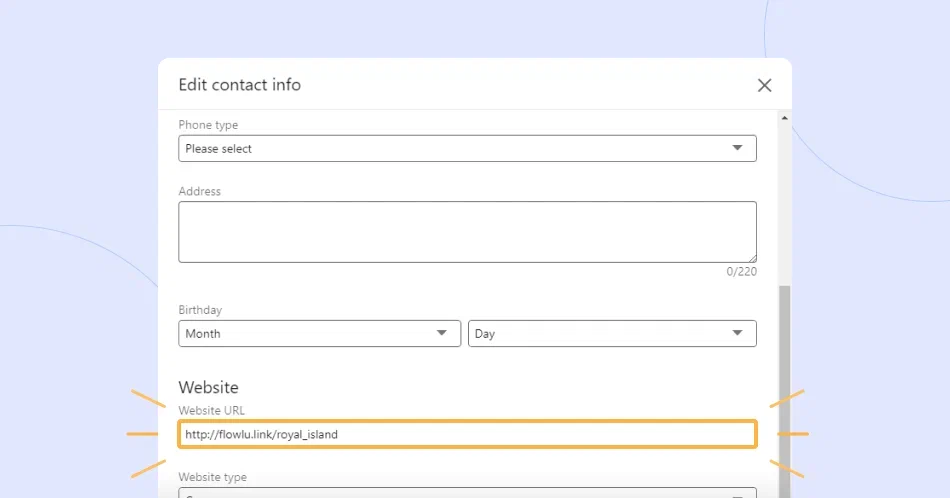Click the 0/220 character counter
950x498 pixels.
pyautogui.click(x=742, y=272)
